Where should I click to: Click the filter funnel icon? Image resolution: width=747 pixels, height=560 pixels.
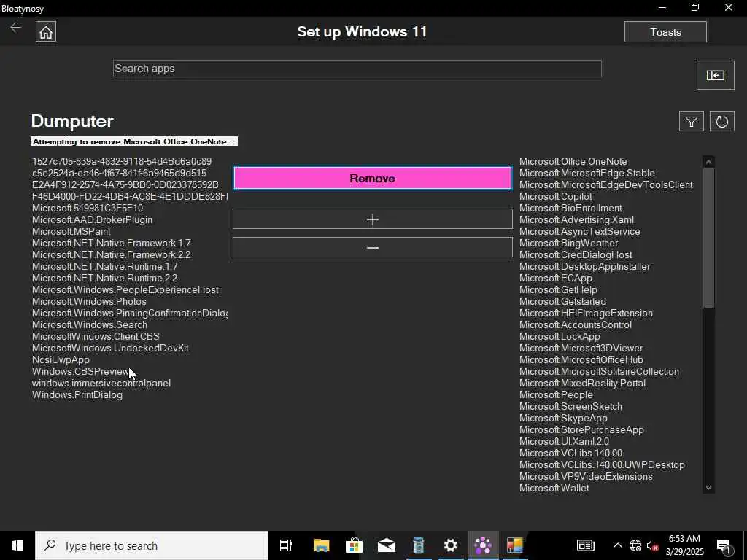(692, 122)
